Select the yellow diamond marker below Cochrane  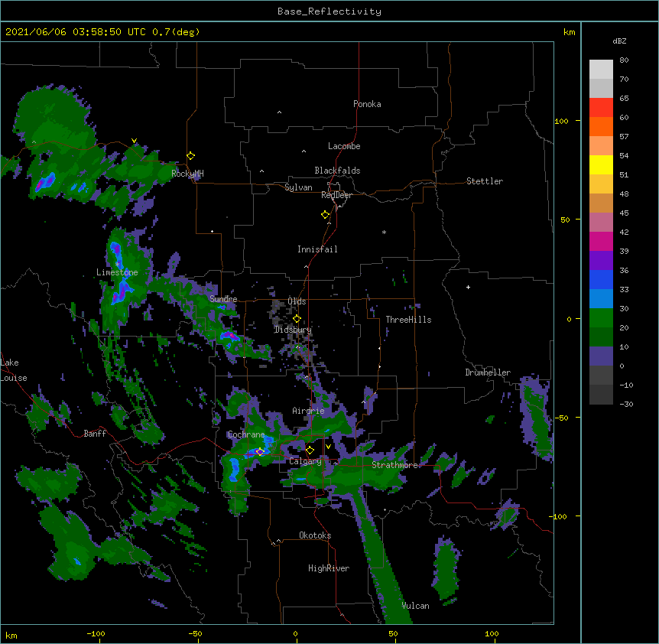coord(260,451)
